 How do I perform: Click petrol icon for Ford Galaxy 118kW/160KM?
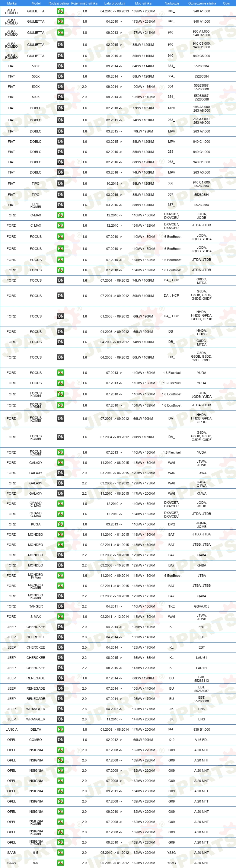coord(61,463)
